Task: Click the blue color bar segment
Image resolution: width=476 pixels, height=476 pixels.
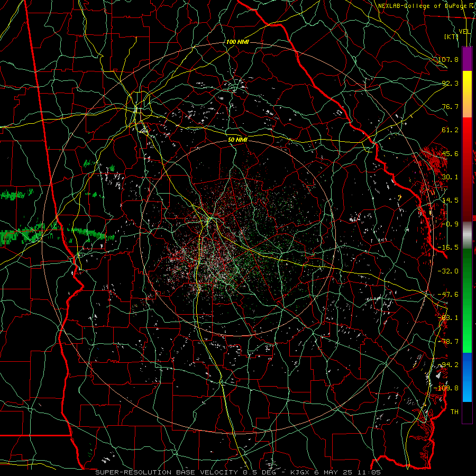Action: click(467, 364)
